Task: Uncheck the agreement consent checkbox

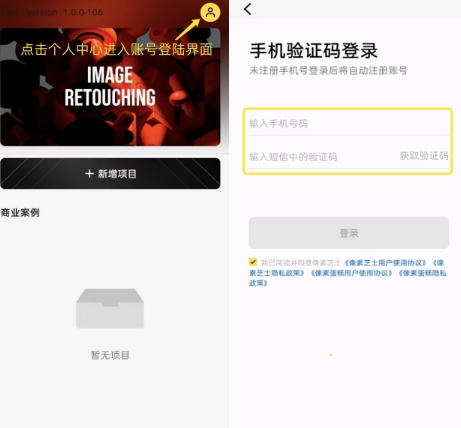Action: click(253, 262)
